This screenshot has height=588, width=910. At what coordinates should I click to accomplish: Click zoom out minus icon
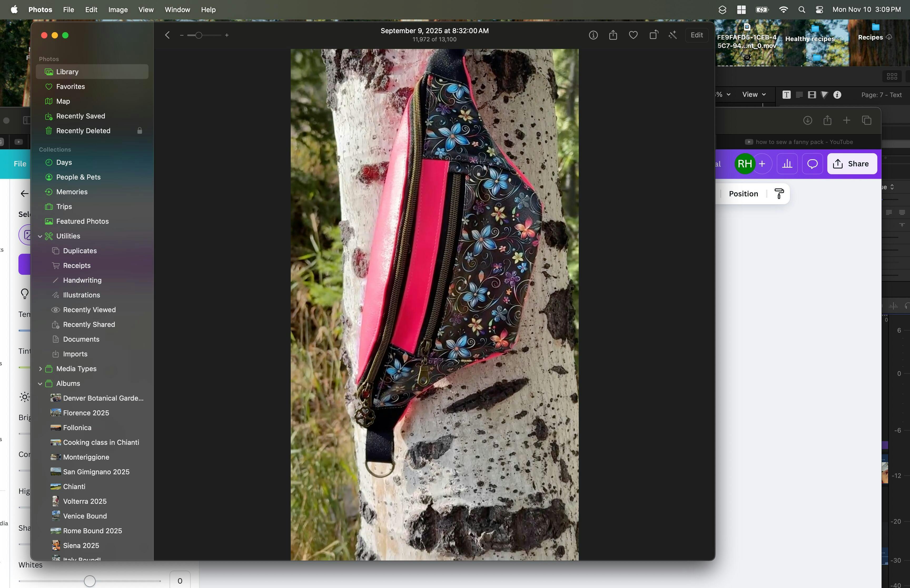coord(182,35)
